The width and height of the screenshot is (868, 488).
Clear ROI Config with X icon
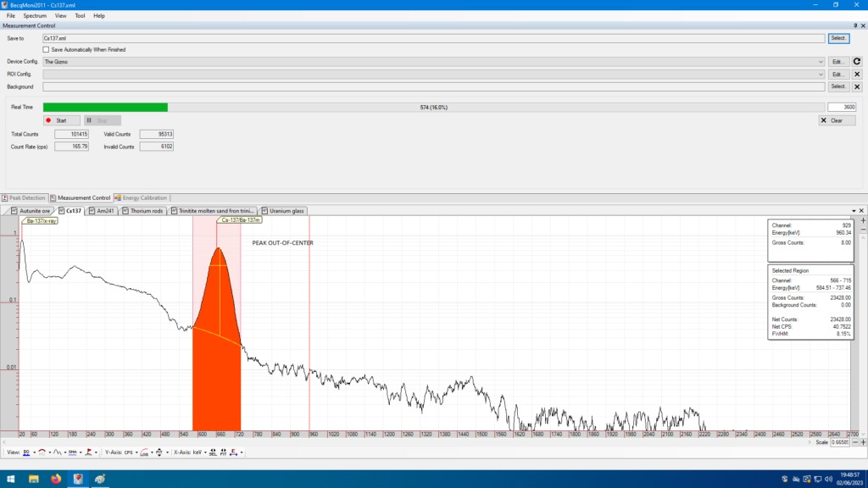(x=857, y=75)
